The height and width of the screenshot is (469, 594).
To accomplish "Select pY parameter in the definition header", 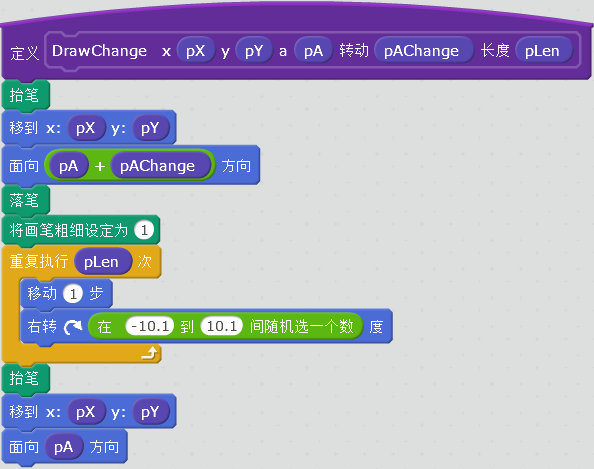I will (254, 51).
